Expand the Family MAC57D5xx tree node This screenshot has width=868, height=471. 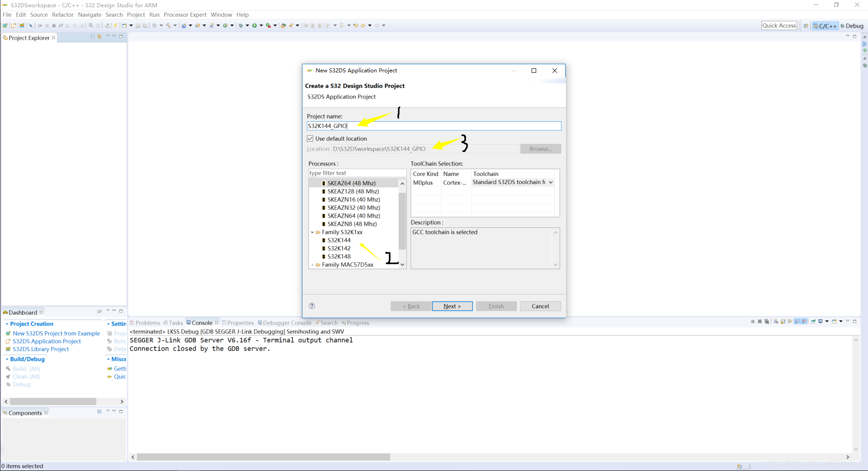312,265
